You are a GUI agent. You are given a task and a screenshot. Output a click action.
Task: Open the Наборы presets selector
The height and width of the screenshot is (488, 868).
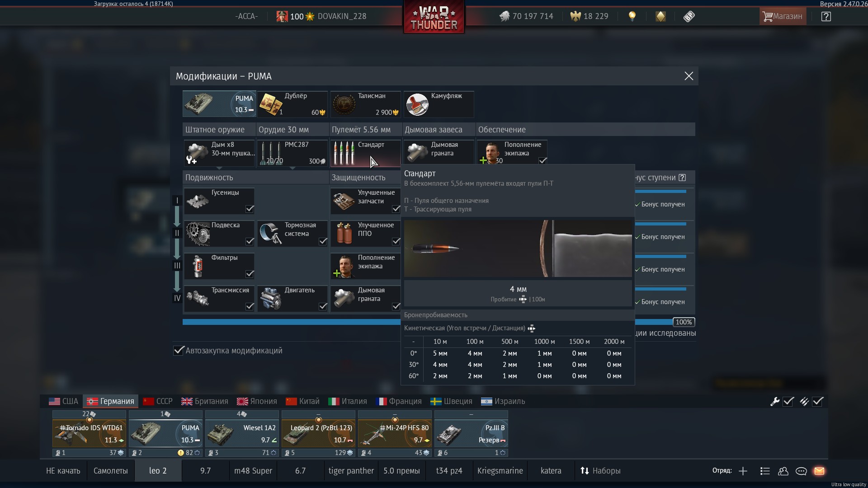[600, 471]
